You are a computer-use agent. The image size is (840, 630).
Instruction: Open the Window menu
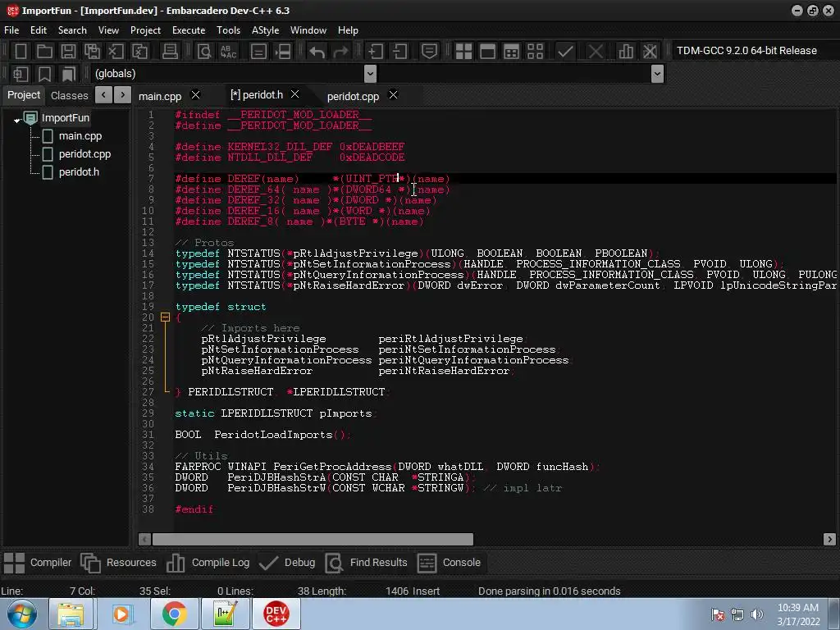tap(308, 30)
